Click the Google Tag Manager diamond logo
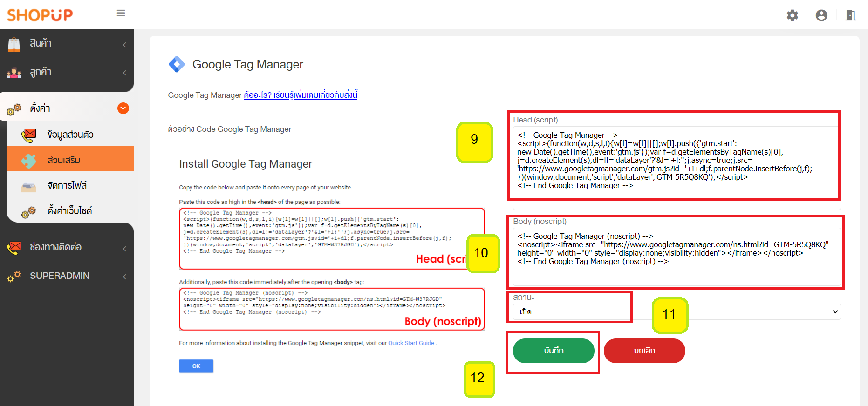Screen dimensions: 868x406 point(177,64)
